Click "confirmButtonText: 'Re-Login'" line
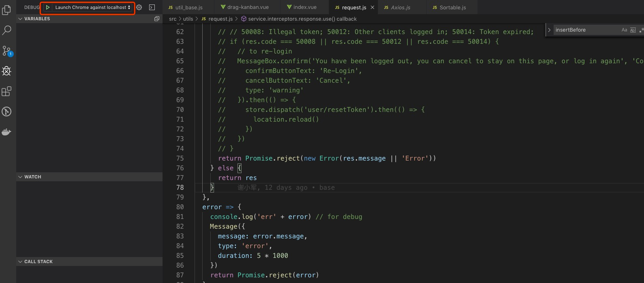Screen dimensions: 644x283 click(304, 71)
